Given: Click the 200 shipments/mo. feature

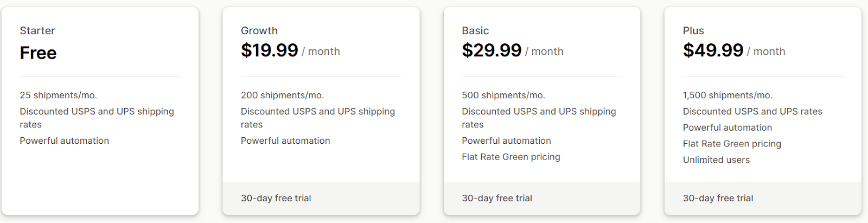Looking at the screenshot, I should (283, 95).
